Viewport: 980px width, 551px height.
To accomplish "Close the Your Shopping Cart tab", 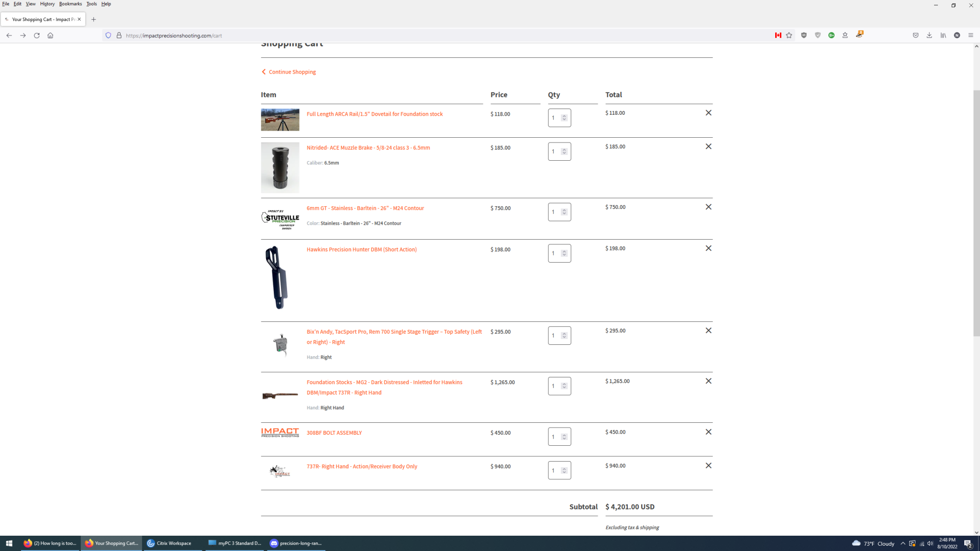I will 79,19.
